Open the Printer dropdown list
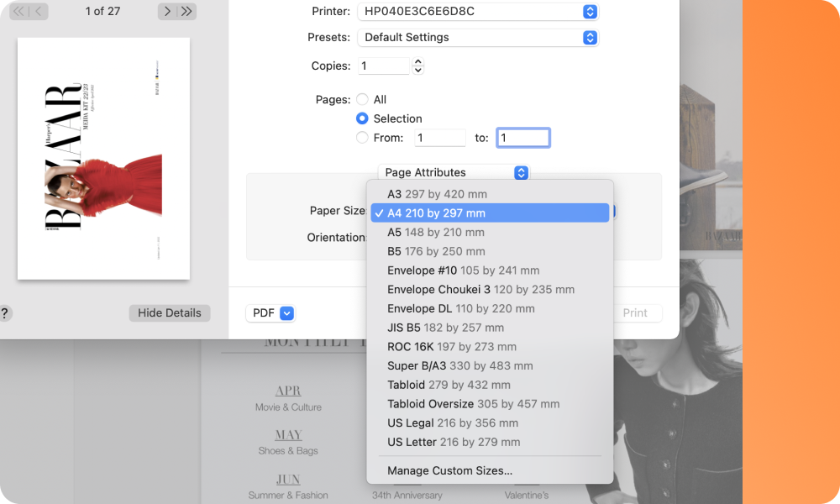The width and height of the screenshot is (840, 504). point(477,12)
